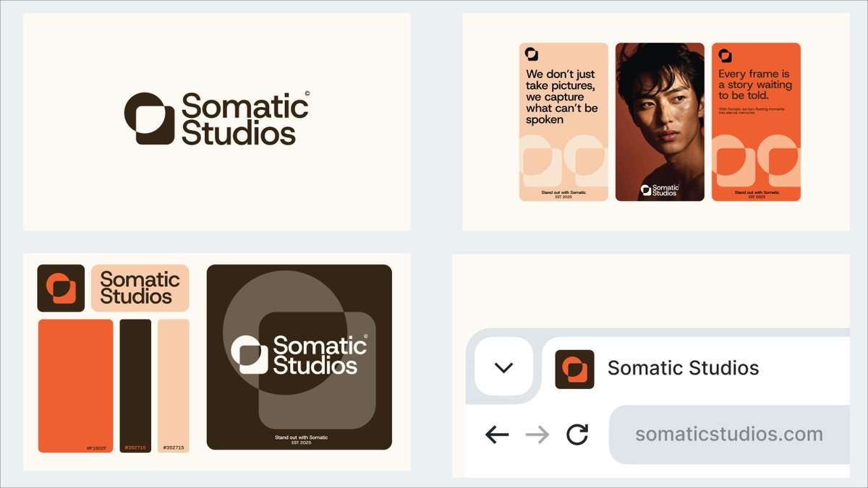Click the somaticstudios.com address field
Screen dimensions: 868x488
[x=728, y=433]
